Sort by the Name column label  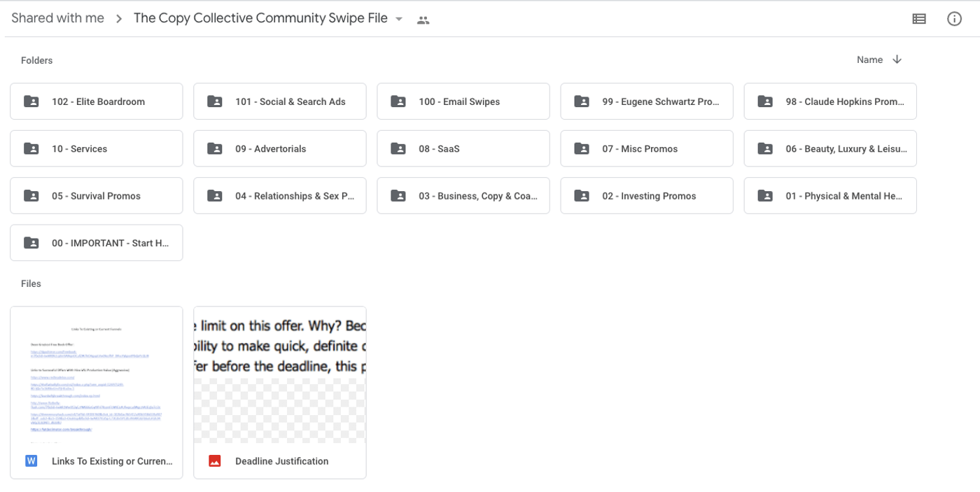(x=869, y=59)
